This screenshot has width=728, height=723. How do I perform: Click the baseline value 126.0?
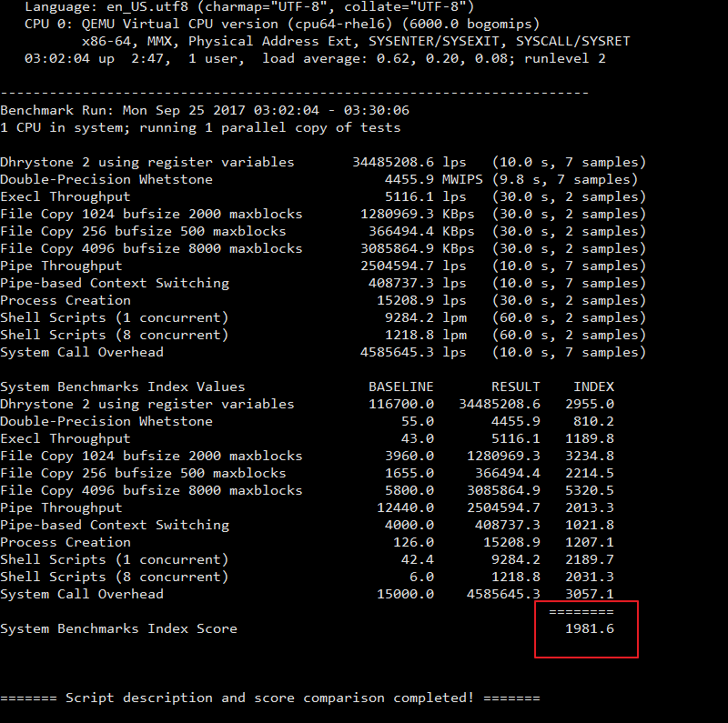(413, 542)
